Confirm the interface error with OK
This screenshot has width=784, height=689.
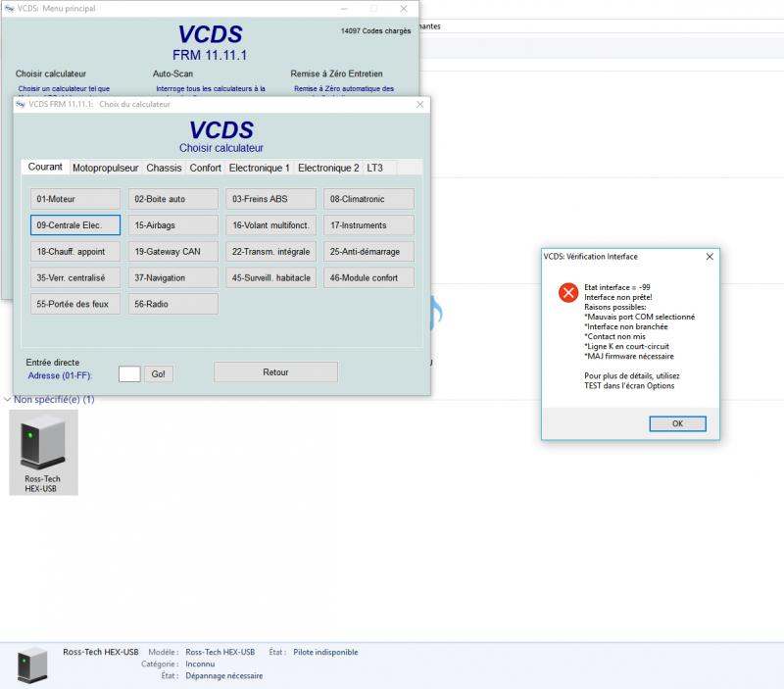[x=677, y=423]
